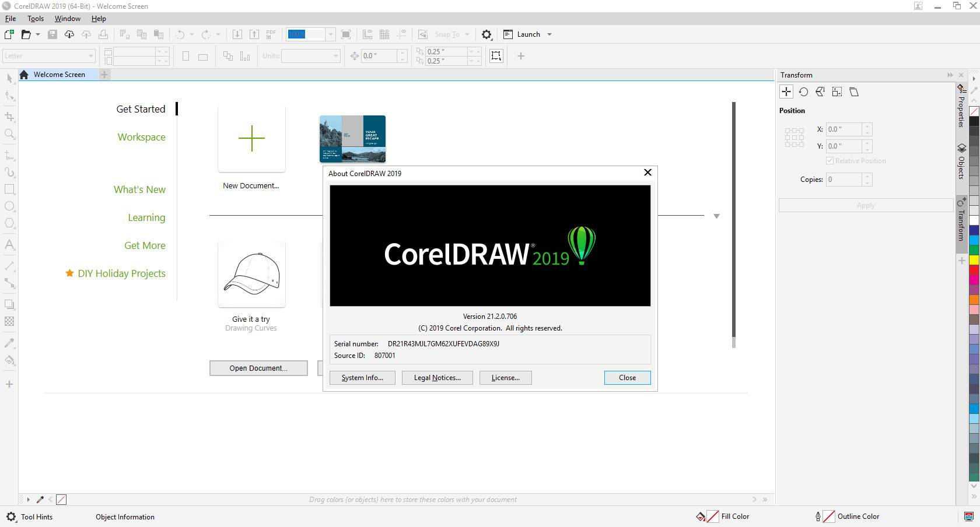Viewport: 980px width, 527px height.
Task: Click the Give it a try cap thumbnail
Action: (x=251, y=273)
